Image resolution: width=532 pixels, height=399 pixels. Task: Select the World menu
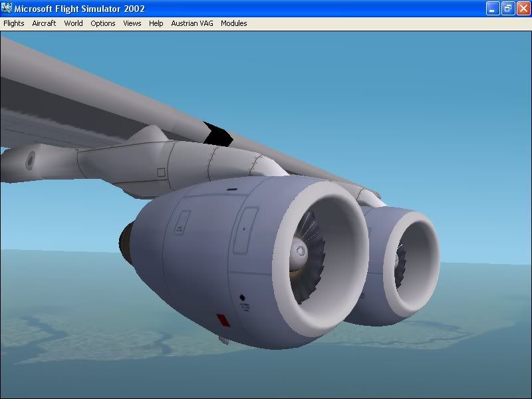[73, 23]
